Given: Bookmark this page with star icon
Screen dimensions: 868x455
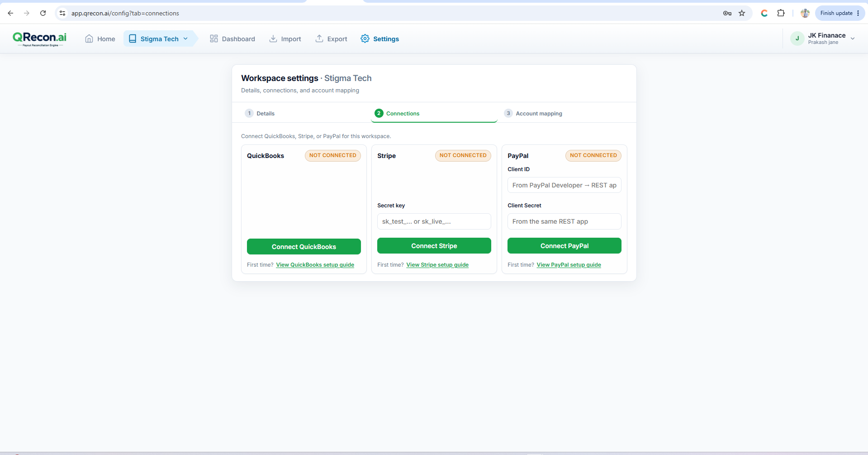Looking at the screenshot, I should [x=742, y=13].
